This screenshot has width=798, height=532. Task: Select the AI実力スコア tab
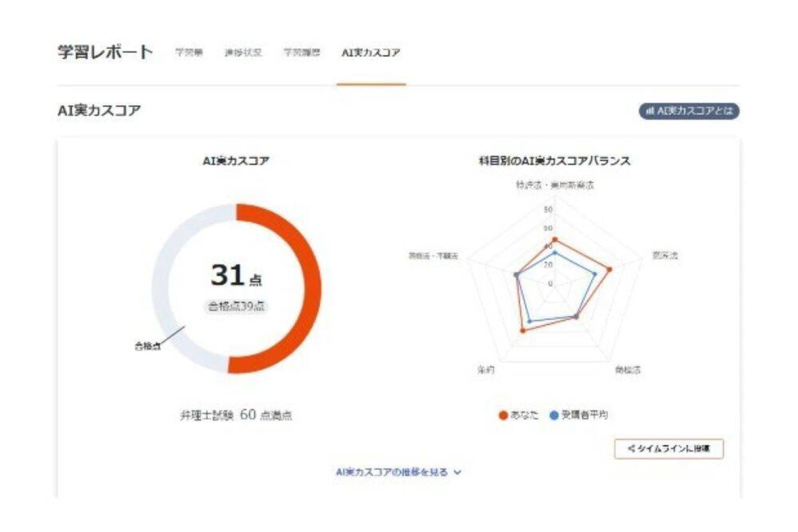[x=371, y=53]
